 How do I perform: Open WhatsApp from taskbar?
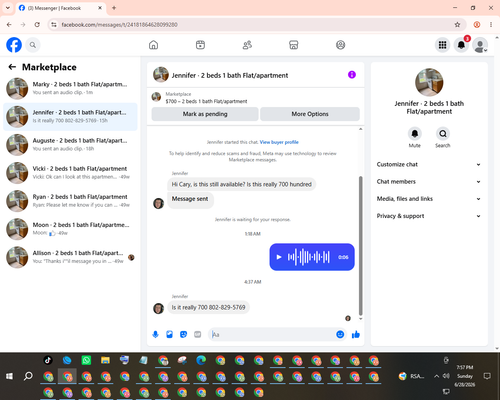tap(86, 360)
